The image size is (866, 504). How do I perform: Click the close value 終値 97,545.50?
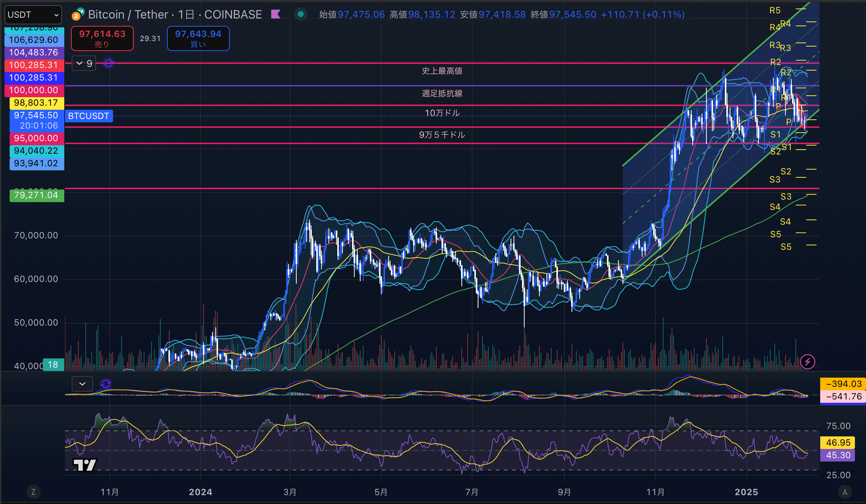click(x=563, y=14)
